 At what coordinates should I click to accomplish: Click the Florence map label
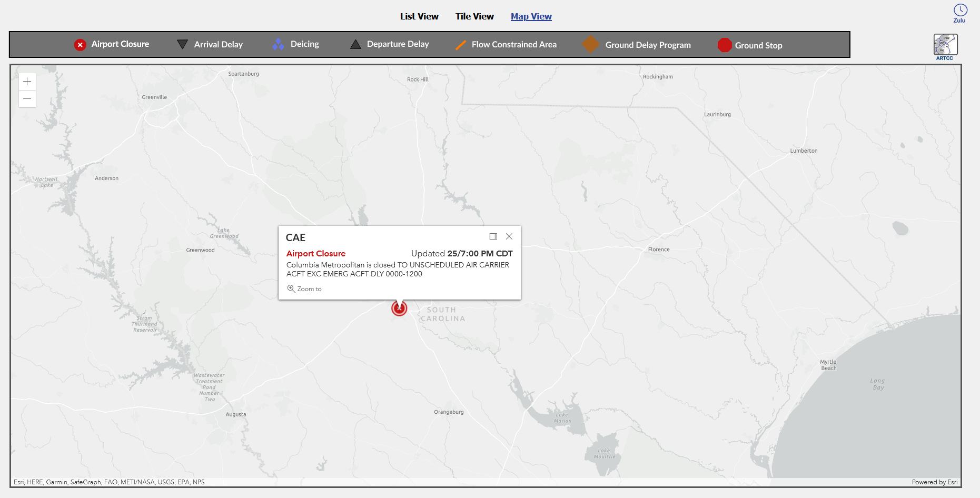[x=659, y=250]
